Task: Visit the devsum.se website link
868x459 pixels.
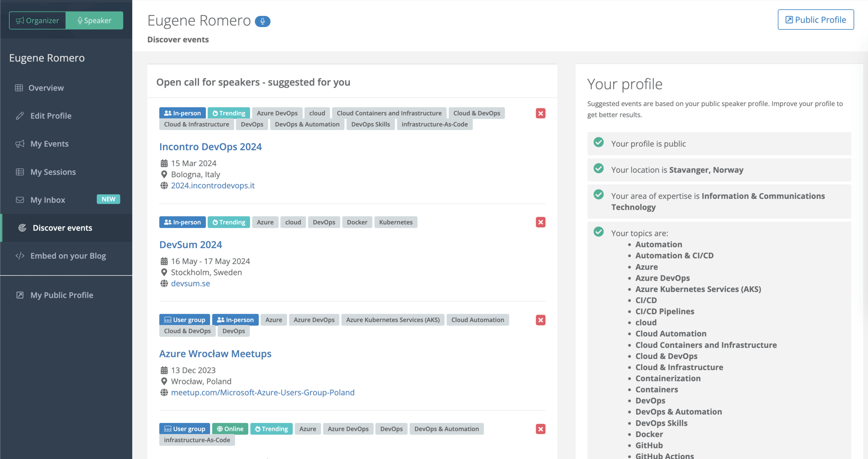Action: [x=190, y=283]
